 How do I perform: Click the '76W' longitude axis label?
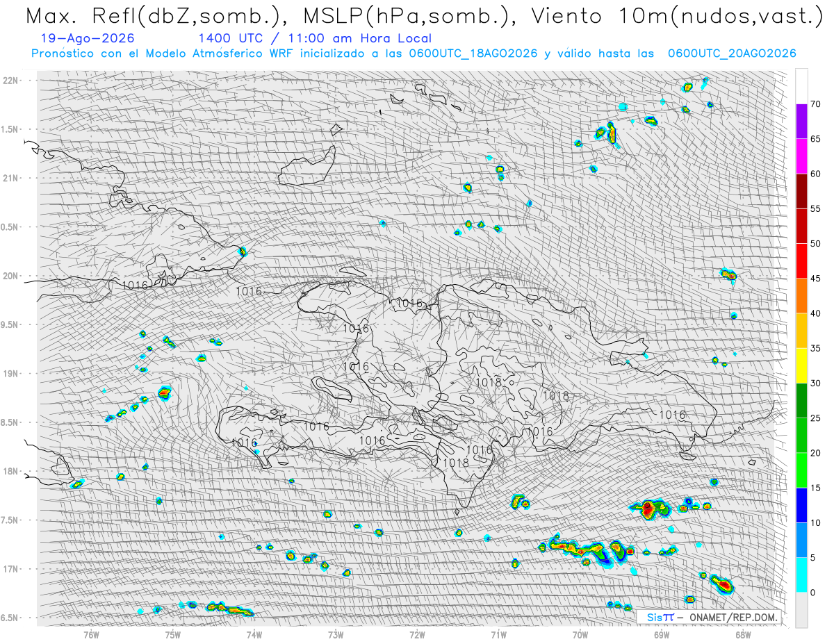pos(91,634)
